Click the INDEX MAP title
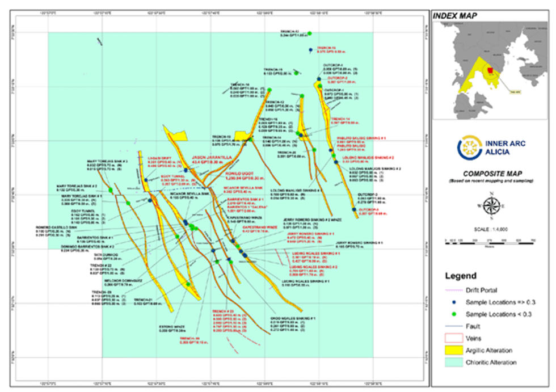This screenshot has height=392, width=556. (x=456, y=16)
